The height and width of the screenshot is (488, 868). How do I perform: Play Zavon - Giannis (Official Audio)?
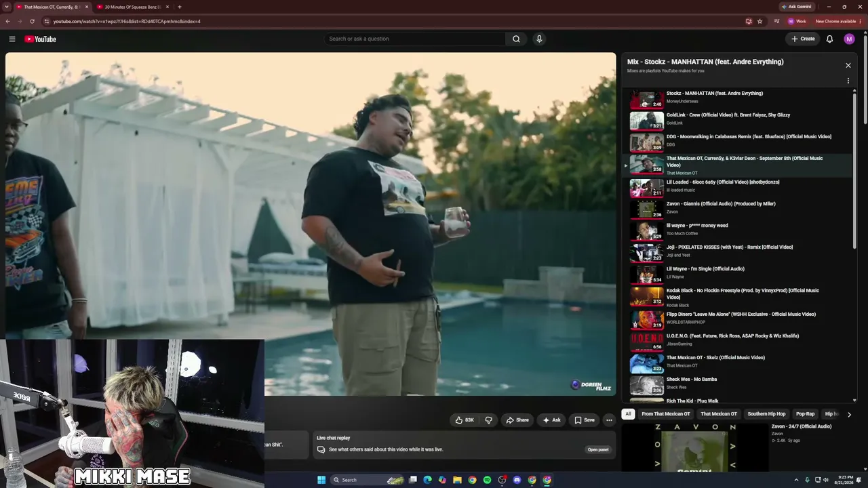pyautogui.click(x=738, y=211)
